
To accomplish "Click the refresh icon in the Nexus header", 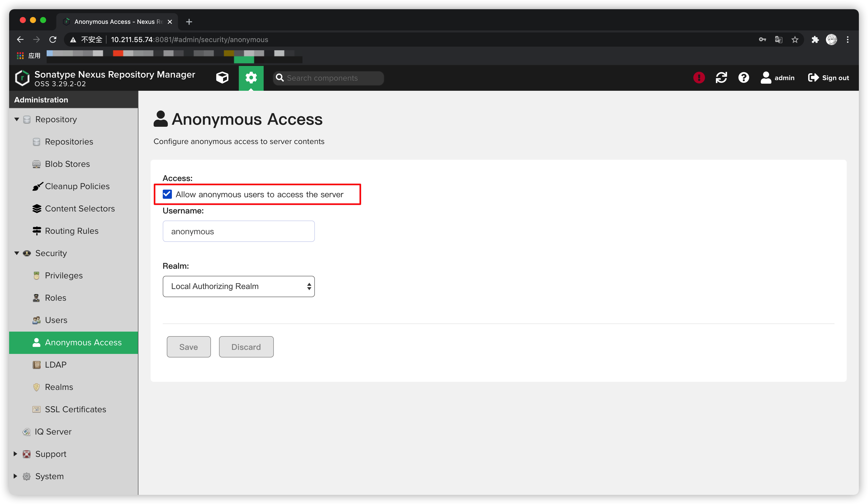I will click(x=721, y=78).
